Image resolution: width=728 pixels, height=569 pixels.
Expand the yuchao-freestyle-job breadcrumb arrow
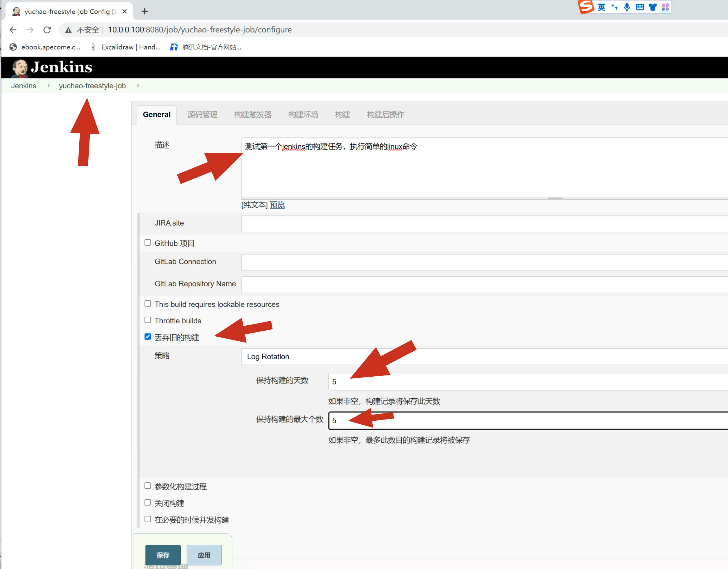coord(138,86)
